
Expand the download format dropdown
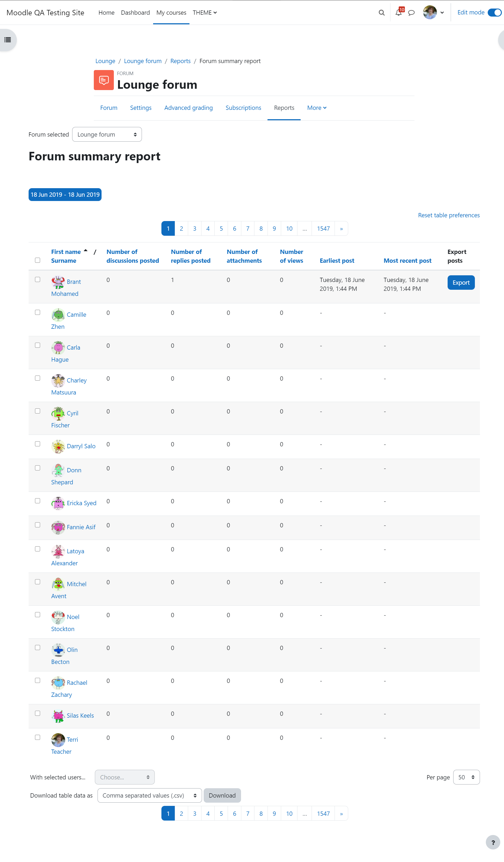click(x=150, y=795)
